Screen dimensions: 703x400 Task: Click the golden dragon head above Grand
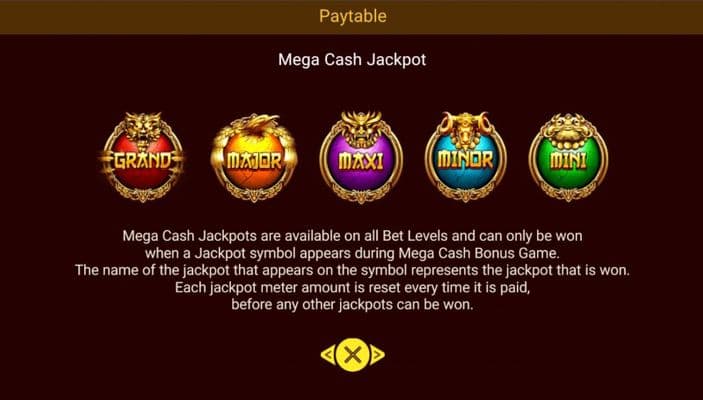pyautogui.click(x=143, y=127)
